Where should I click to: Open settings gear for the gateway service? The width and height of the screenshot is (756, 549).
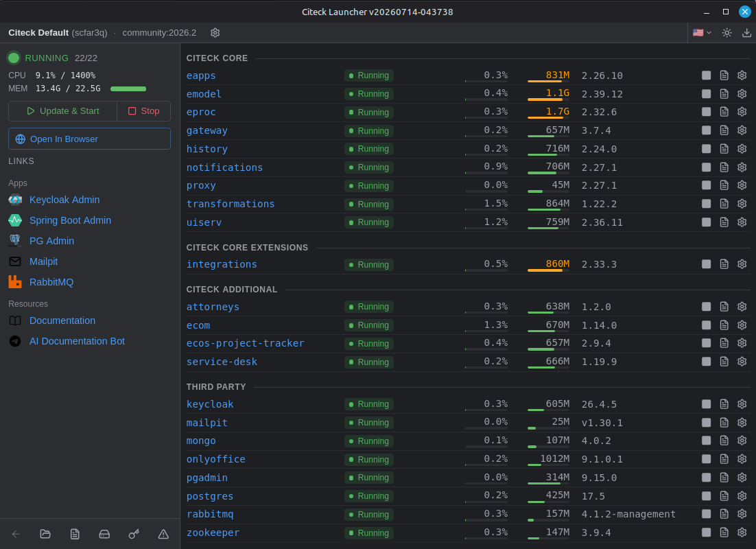click(x=742, y=130)
